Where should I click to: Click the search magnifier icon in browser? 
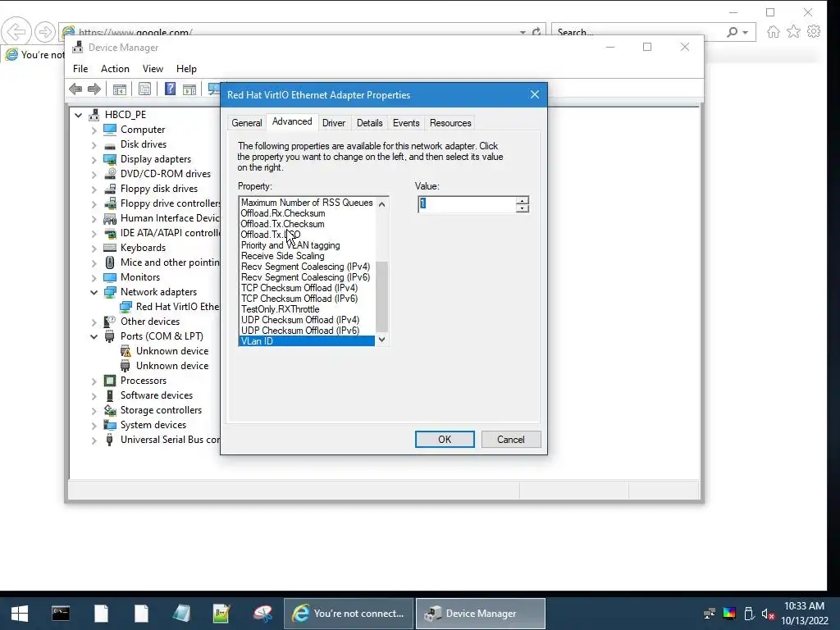[x=733, y=32]
